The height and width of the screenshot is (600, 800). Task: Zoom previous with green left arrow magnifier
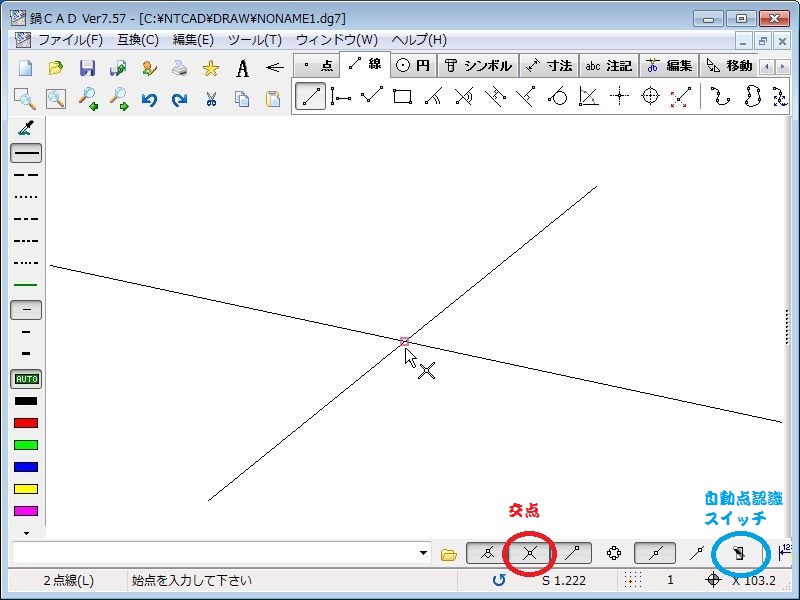tap(88, 98)
